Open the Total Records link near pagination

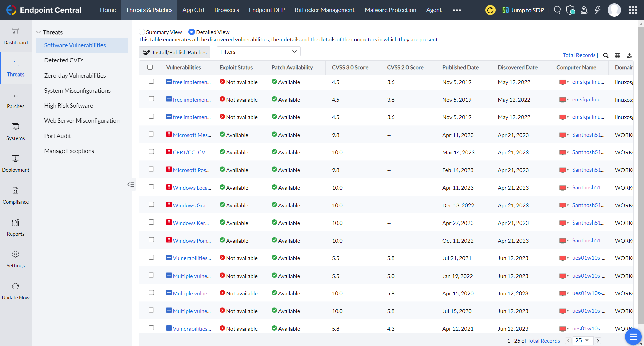(x=544, y=340)
